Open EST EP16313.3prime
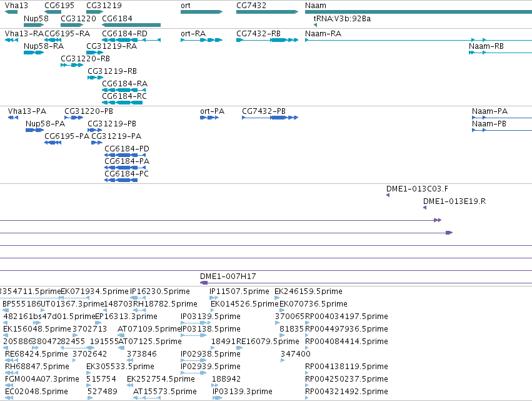Viewport: 532px width, 401px height. click(126, 317)
